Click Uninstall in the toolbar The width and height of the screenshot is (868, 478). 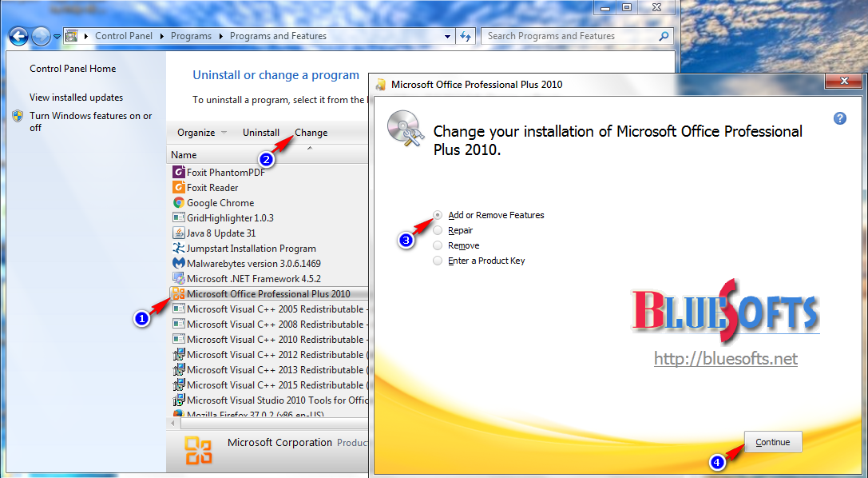(261, 133)
